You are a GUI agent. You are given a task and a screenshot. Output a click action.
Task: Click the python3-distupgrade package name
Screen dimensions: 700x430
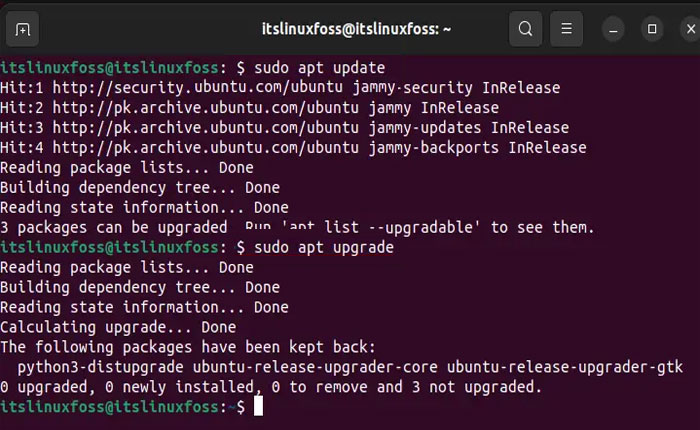coord(104,366)
